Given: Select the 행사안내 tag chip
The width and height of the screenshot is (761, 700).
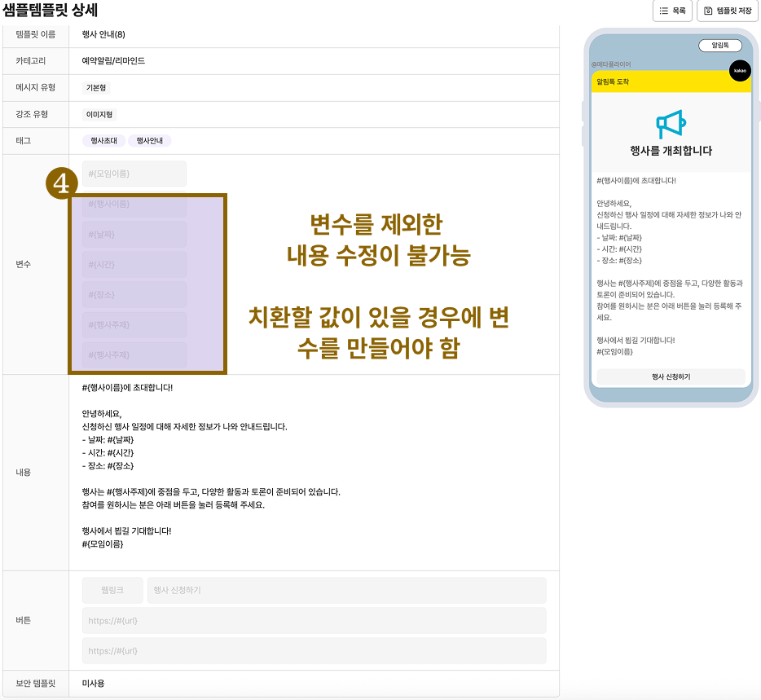Looking at the screenshot, I should 149,141.
